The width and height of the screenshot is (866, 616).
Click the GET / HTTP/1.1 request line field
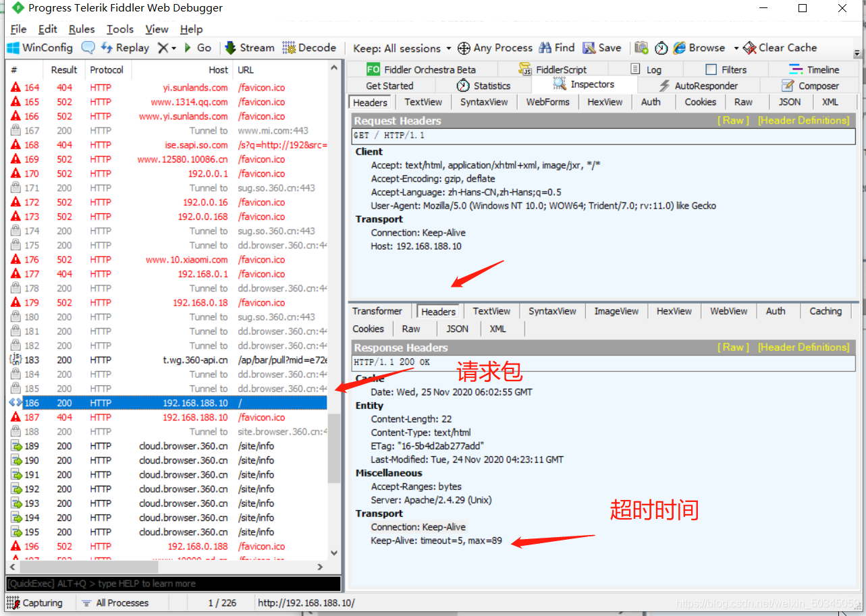[x=603, y=136]
